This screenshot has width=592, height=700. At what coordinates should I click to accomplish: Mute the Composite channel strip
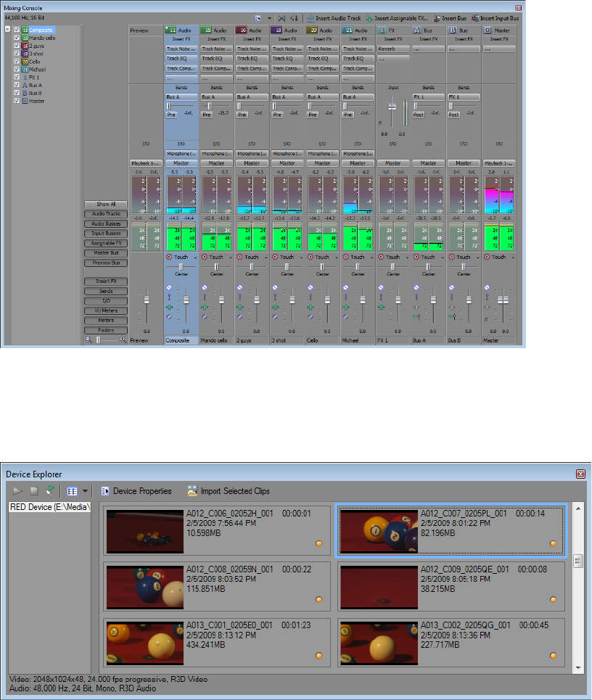click(x=169, y=288)
